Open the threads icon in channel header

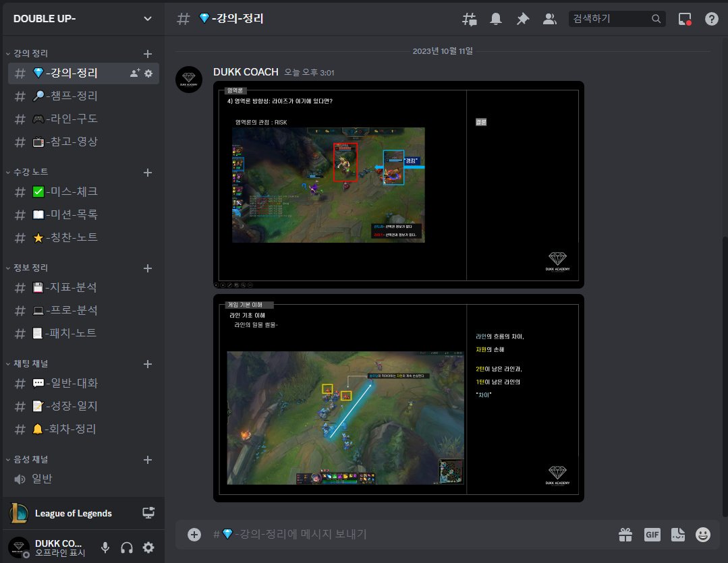tap(470, 19)
